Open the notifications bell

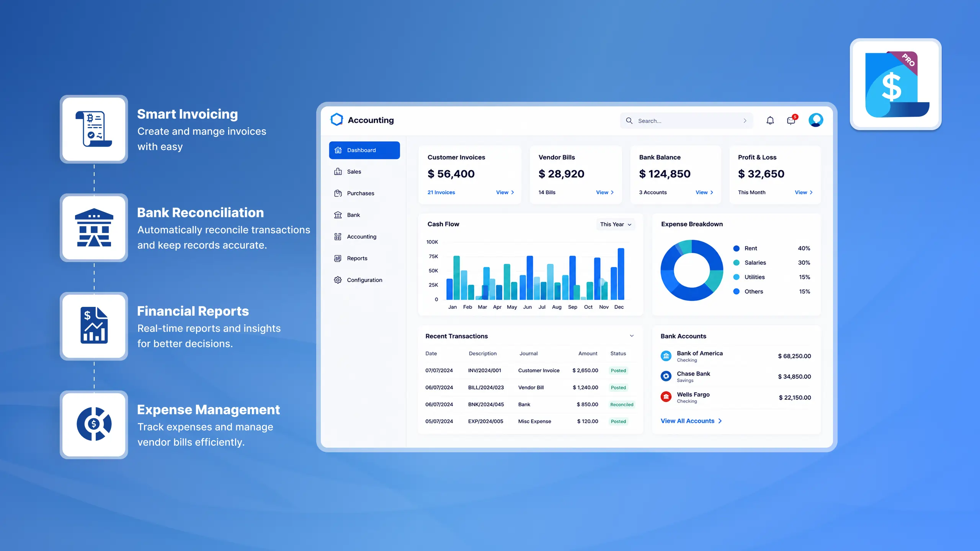tap(770, 121)
